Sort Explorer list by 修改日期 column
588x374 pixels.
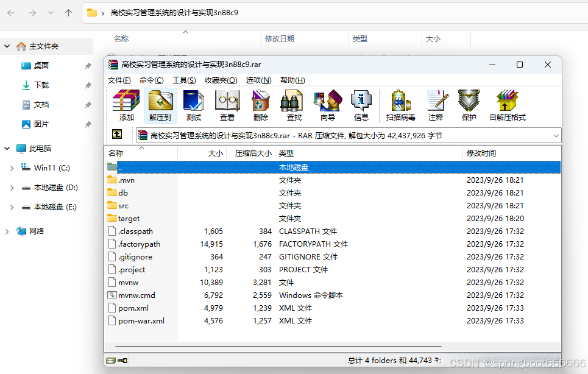[305, 38]
